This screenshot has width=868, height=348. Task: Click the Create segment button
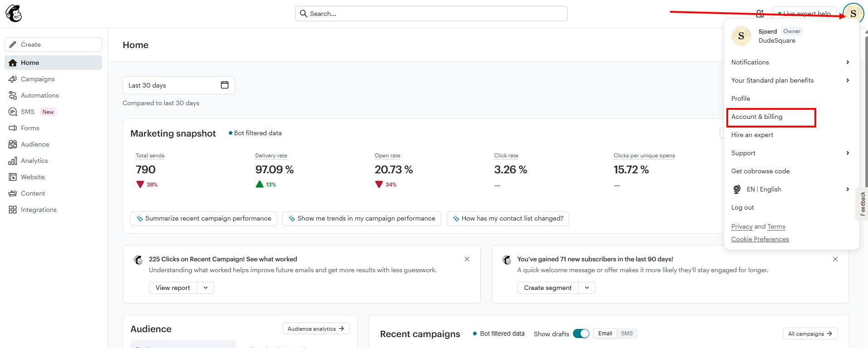pyautogui.click(x=548, y=288)
